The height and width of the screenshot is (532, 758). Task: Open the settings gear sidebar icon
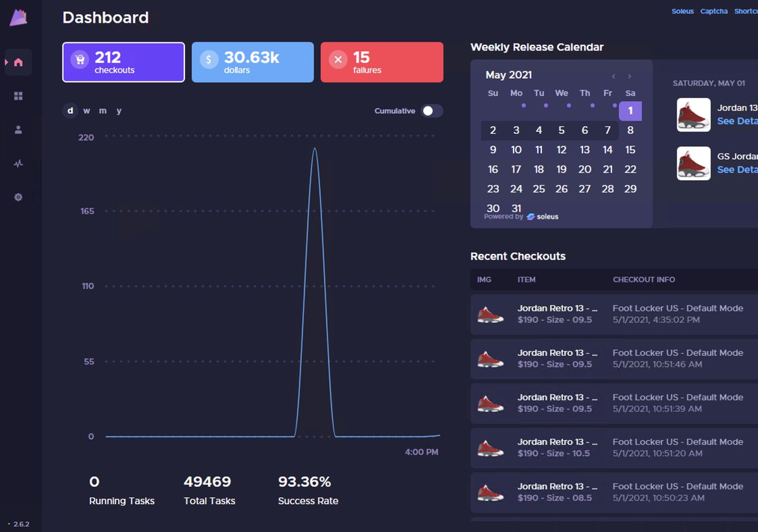(18, 197)
